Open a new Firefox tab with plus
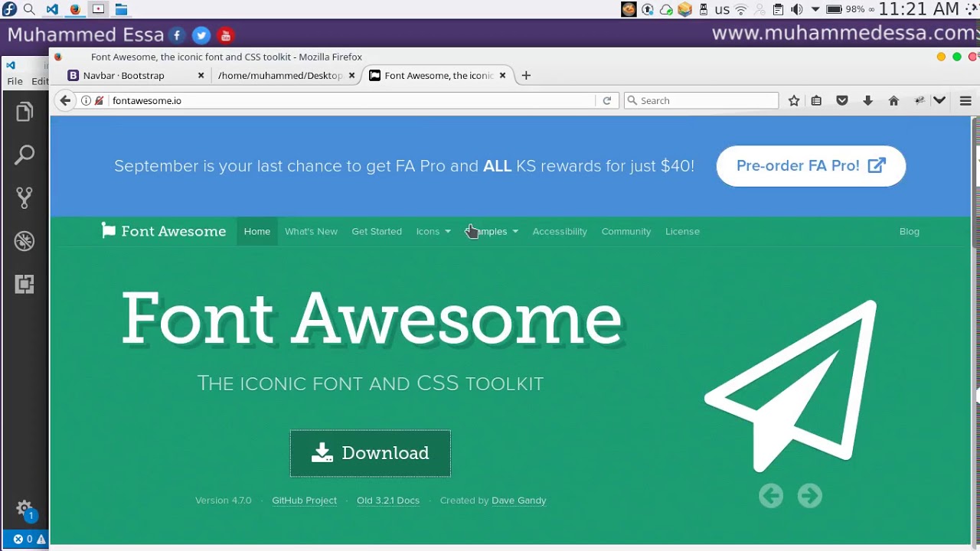This screenshot has width=980, height=551. [526, 75]
